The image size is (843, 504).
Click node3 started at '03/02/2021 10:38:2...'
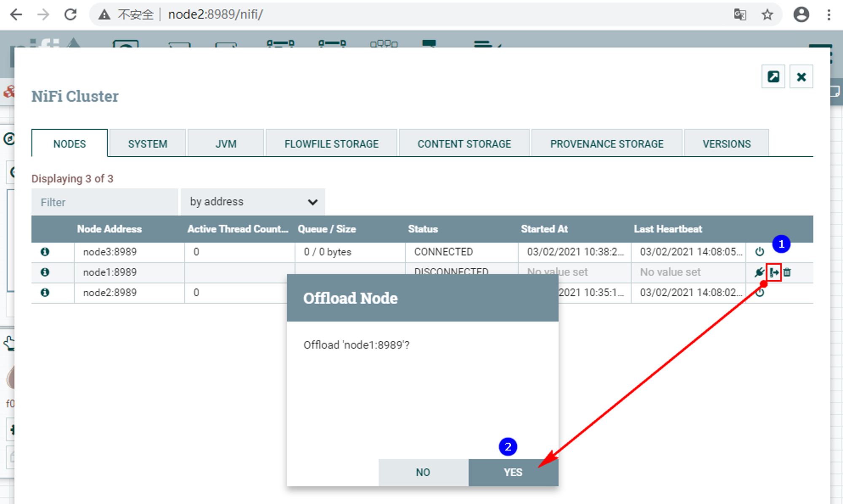(x=575, y=252)
